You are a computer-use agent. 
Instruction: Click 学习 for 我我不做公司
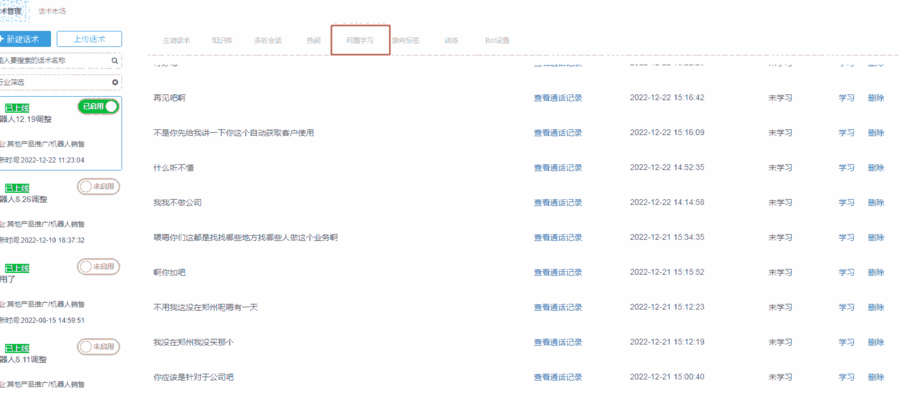tap(847, 203)
